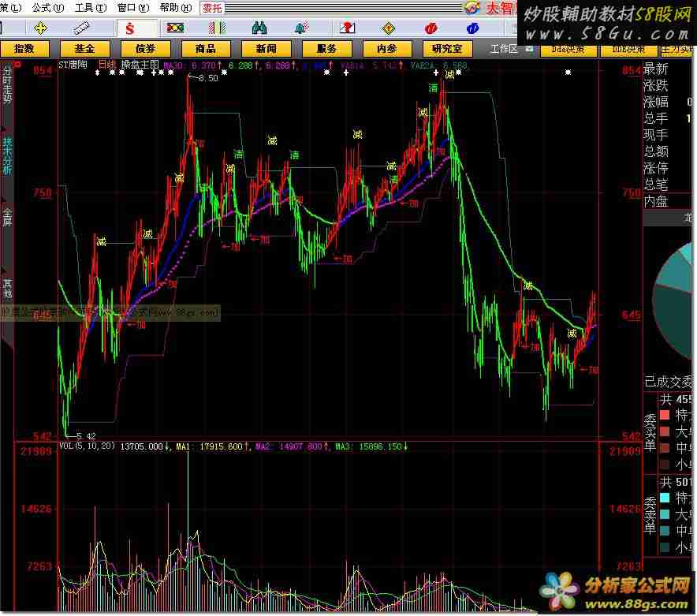Click the 新闻 button
Screen dimensions: 697x616
266,48
